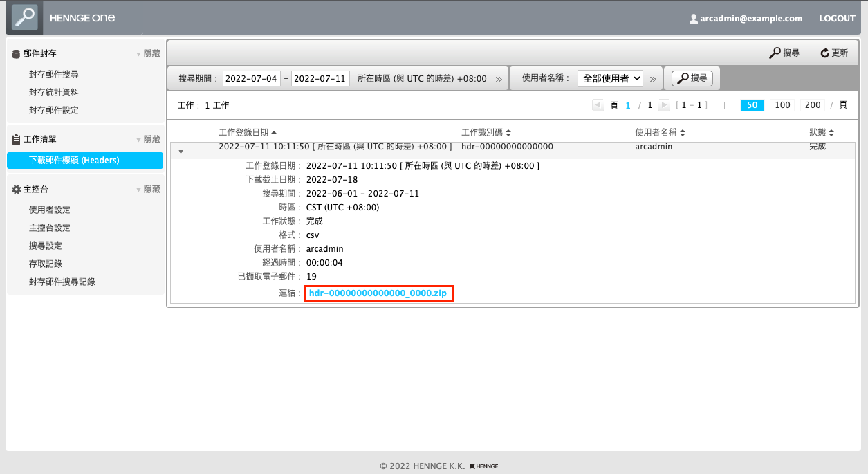Show 50 items per page
This screenshot has height=474, width=868.
(752, 105)
